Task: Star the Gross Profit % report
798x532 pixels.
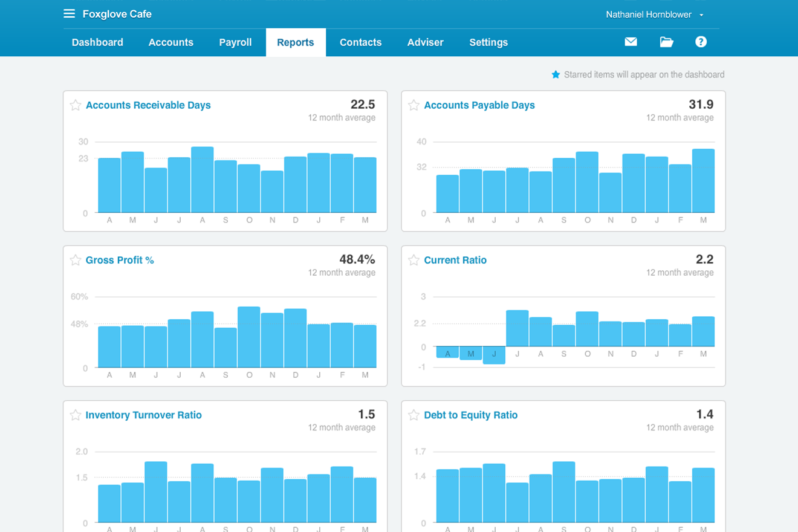Action: coord(75,260)
